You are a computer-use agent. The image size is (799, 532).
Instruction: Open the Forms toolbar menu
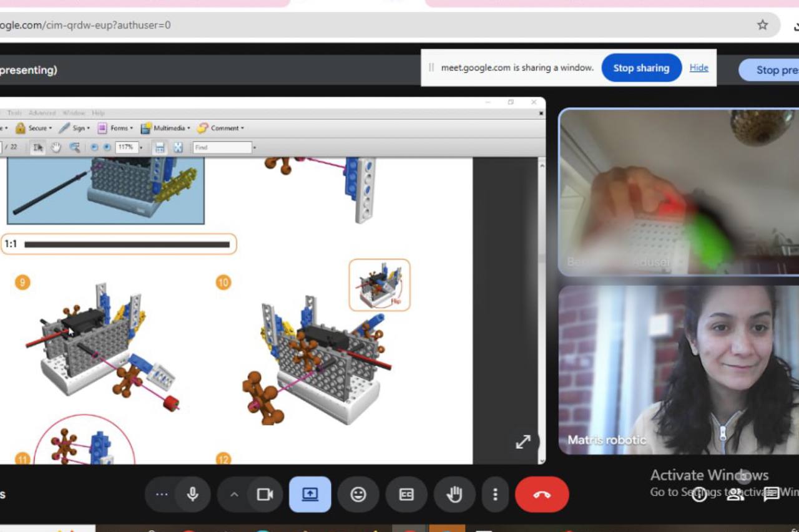(x=115, y=128)
